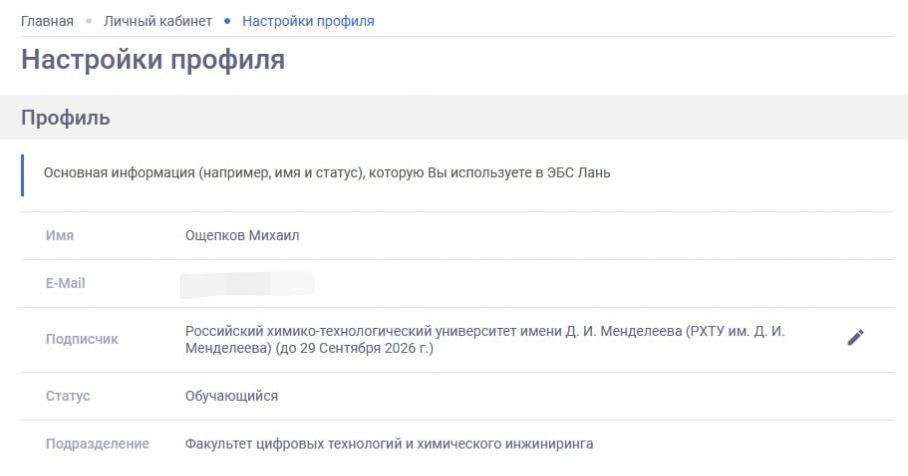Click the Основная информация description text
This screenshot has width=908, height=476.
pos(327,173)
